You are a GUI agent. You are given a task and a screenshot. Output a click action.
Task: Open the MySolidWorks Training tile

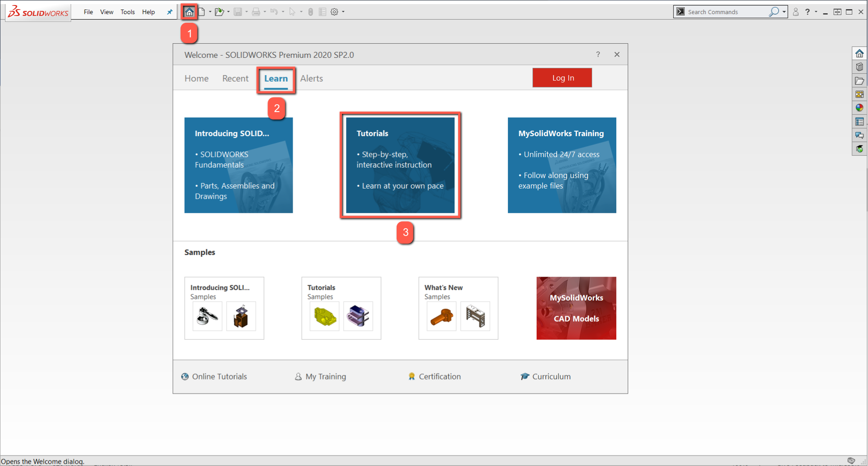click(562, 165)
